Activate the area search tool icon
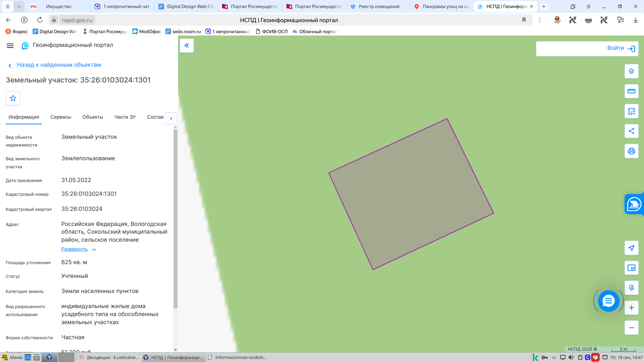Viewport: 644px width, 362px height. pyautogui.click(x=631, y=111)
